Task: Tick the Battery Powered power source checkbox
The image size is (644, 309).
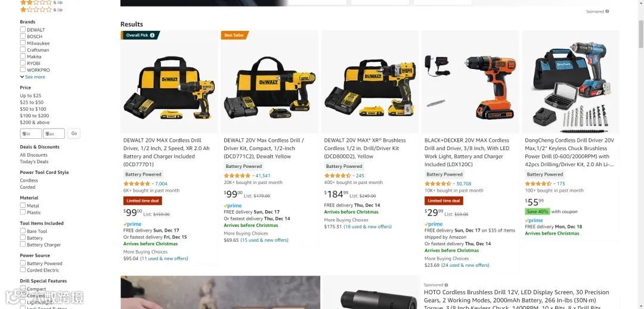Action: (x=23, y=263)
